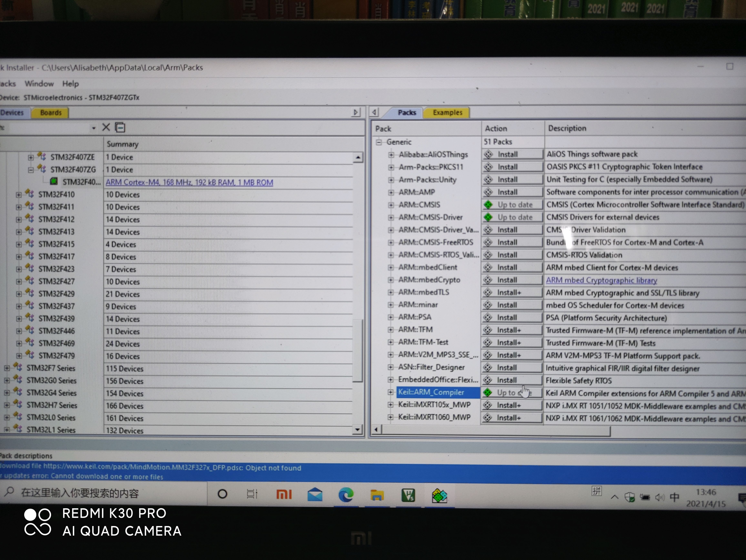
Task: Click the STM32F7 Series family icon
Action: tap(18, 367)
